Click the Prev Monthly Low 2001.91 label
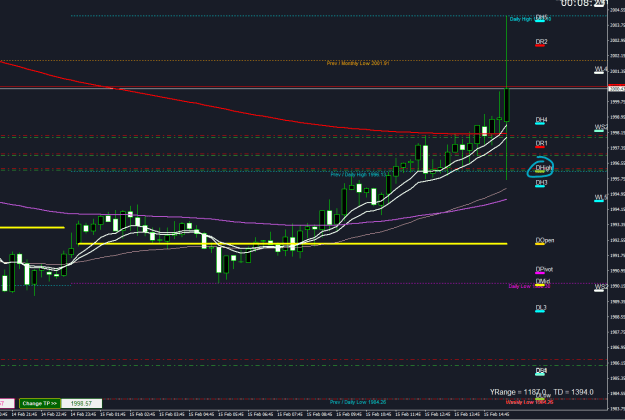The height and width of the screenshot is (420, 625). (x=358, y=63)
